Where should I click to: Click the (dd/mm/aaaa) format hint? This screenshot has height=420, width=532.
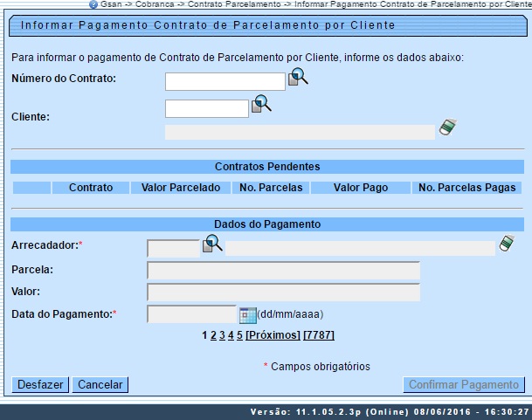click(290, 314)
